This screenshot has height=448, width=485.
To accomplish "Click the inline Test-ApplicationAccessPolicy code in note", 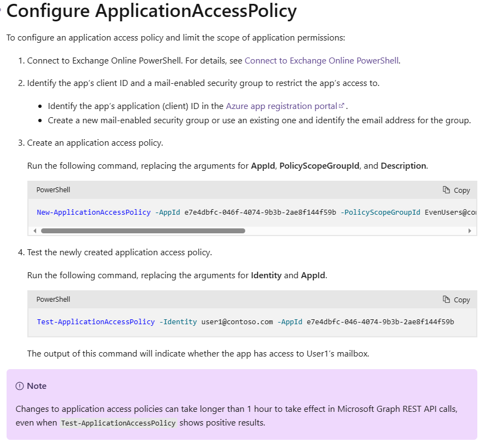I will pos(118,423).
